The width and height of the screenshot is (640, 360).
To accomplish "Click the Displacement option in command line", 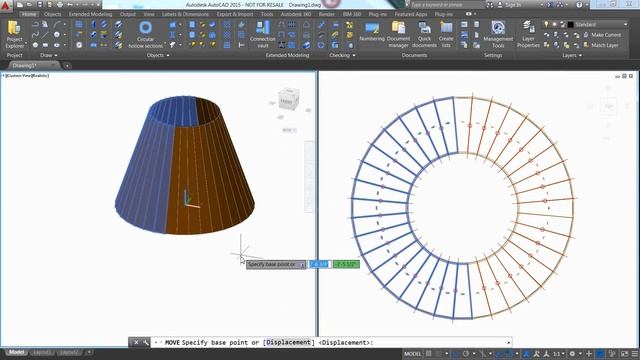I will tap(289, 342).
